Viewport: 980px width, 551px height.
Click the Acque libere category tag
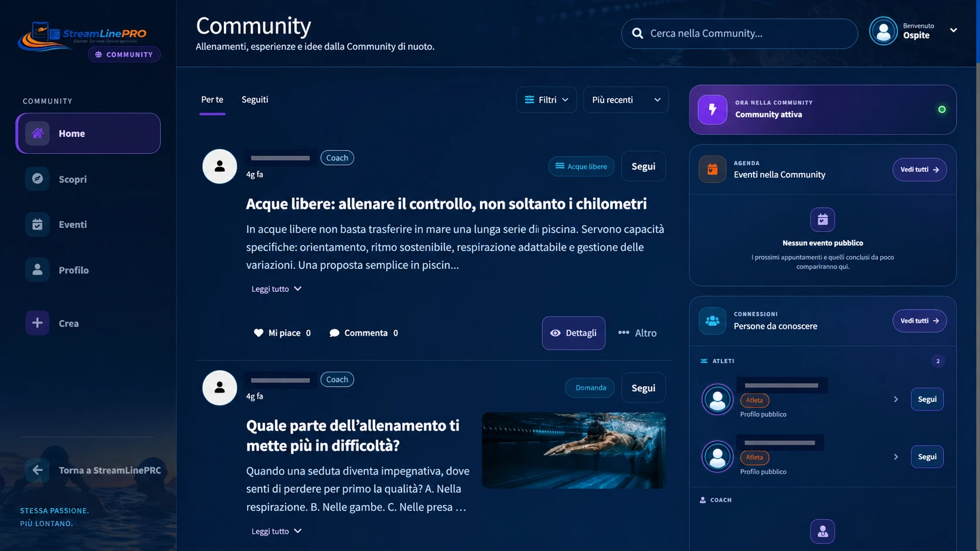(x=581, y=166)
